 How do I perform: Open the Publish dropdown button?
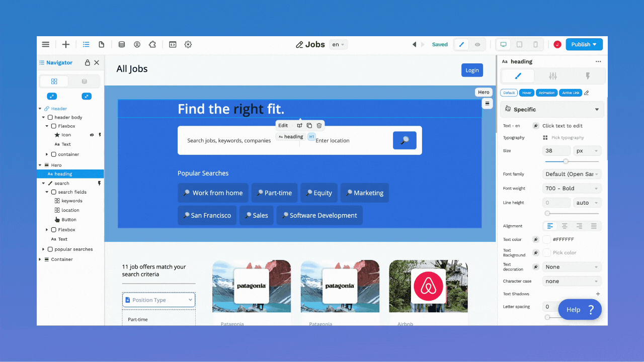584,44
